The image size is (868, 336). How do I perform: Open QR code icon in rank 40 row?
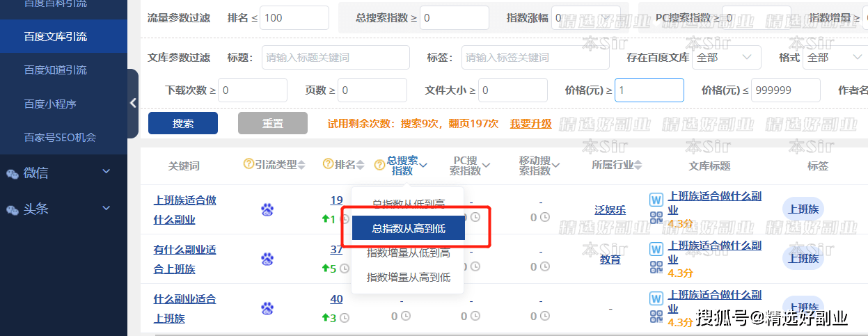(656, 317)
